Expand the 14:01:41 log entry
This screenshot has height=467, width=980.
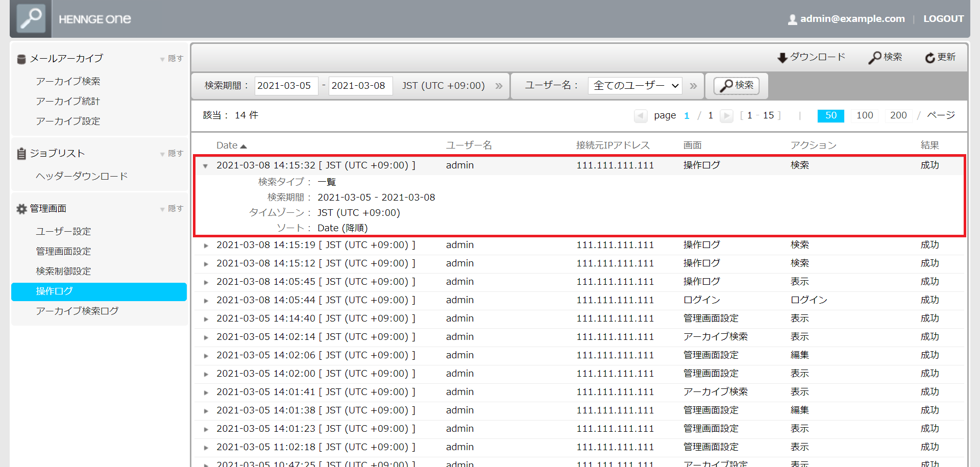pos(206,392)
